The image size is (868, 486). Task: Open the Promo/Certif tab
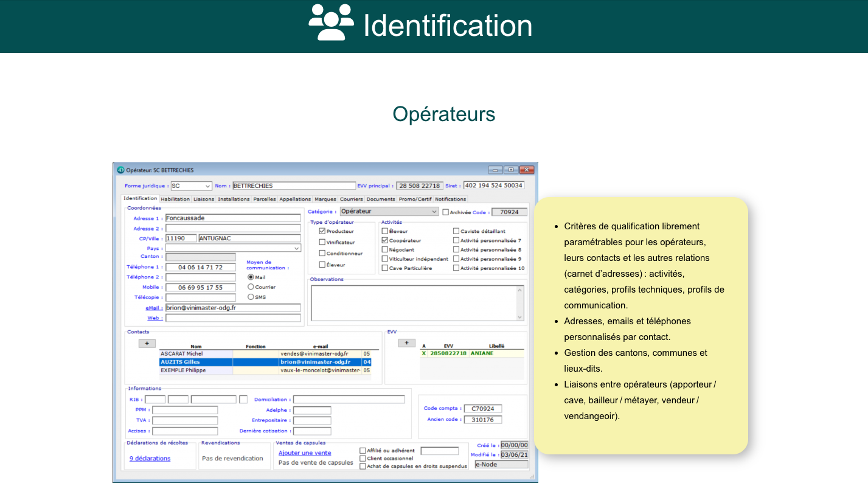pyautogui.click(x=415, y=199)
